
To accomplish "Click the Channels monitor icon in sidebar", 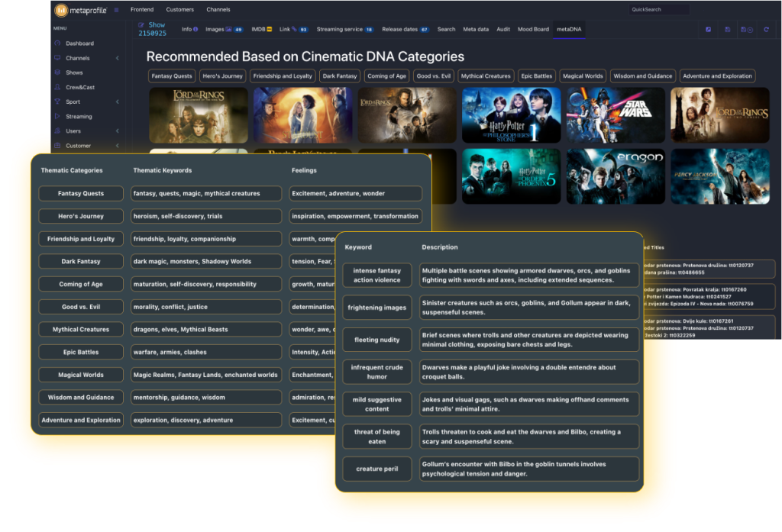I will (57, 58).
